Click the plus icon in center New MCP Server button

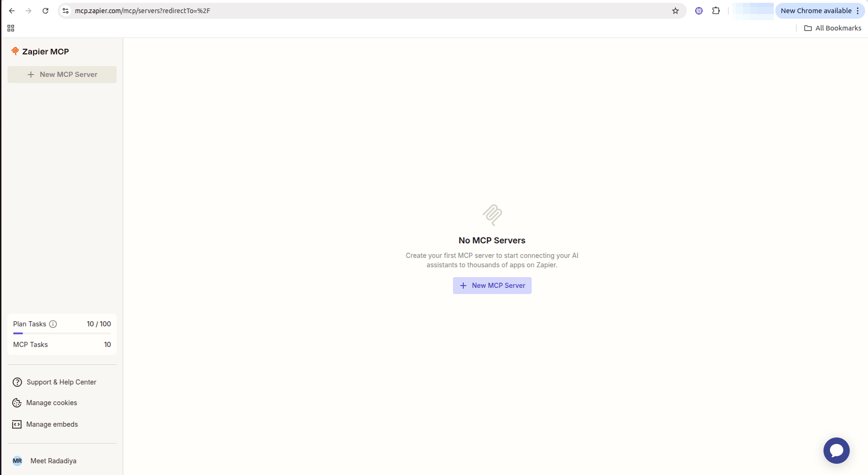click(463, 286)
